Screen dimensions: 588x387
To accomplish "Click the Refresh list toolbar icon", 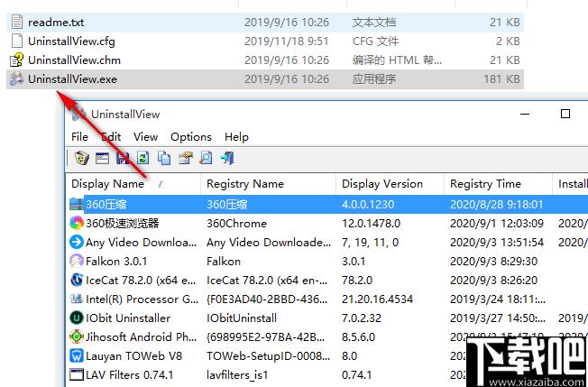I will point(142,159).
